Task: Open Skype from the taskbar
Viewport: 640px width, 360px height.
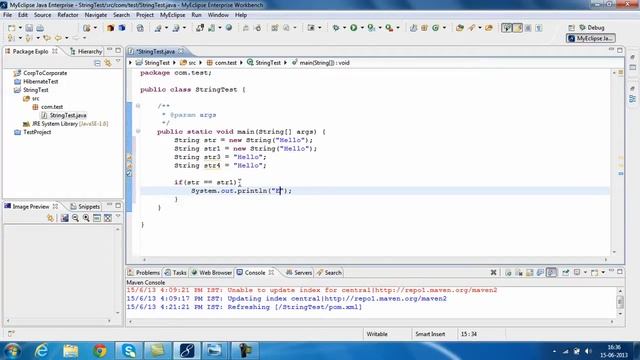Action: [x=129, y=351]
